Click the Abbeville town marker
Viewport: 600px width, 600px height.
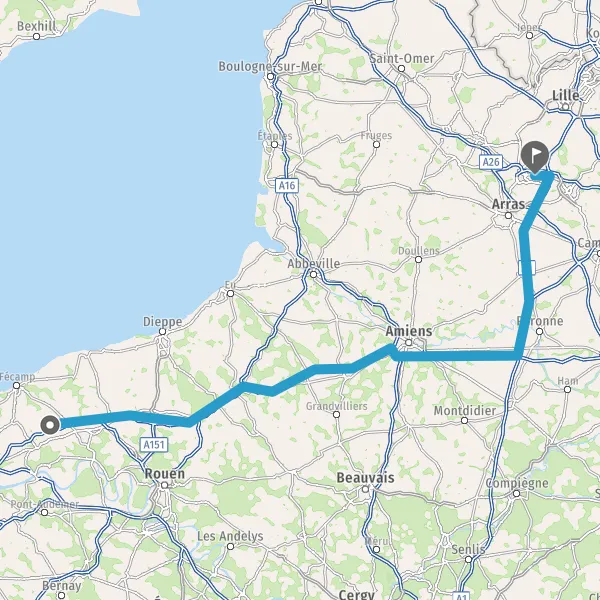(313, 274)
